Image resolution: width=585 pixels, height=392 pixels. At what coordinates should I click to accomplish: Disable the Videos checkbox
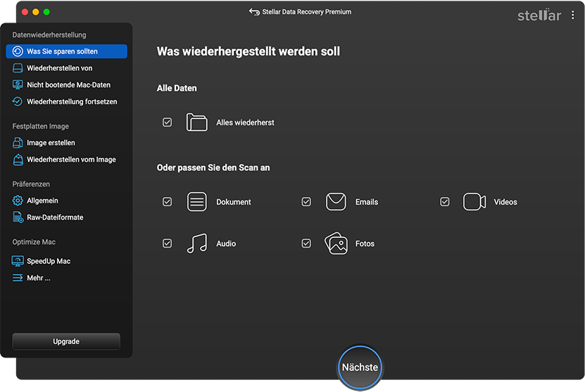445,202
